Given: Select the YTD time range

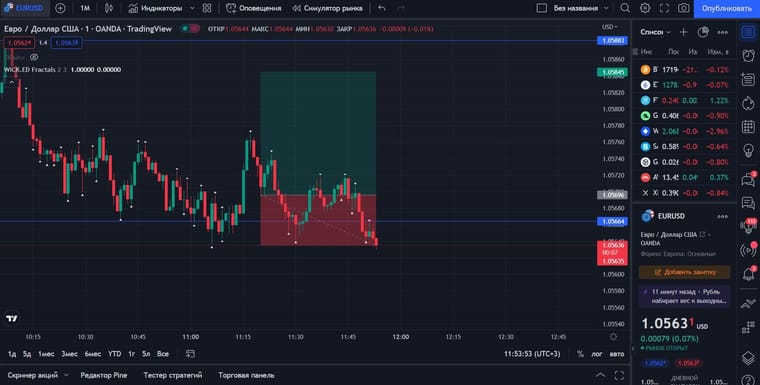Looking at the screenshot, I should [x=114, y=354].
